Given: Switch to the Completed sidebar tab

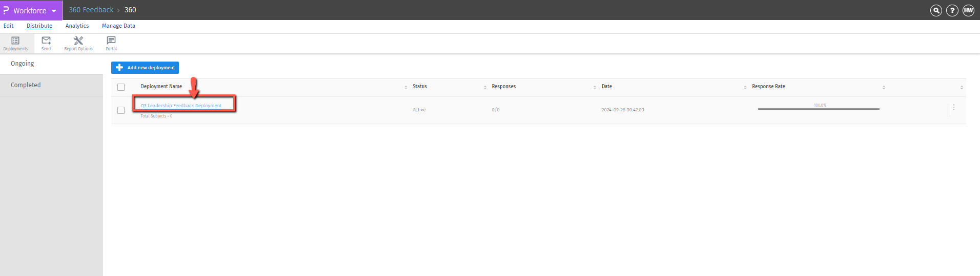Looking at the screenshot, I should pos(51,85).
